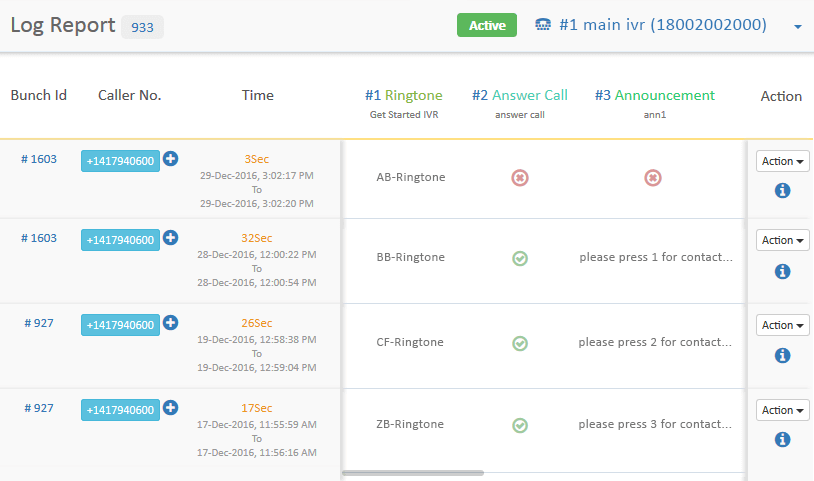This screenshot has height=481, width=814.
Task: Click the red failed Answer Call icon
Action: tap(520, 178)
